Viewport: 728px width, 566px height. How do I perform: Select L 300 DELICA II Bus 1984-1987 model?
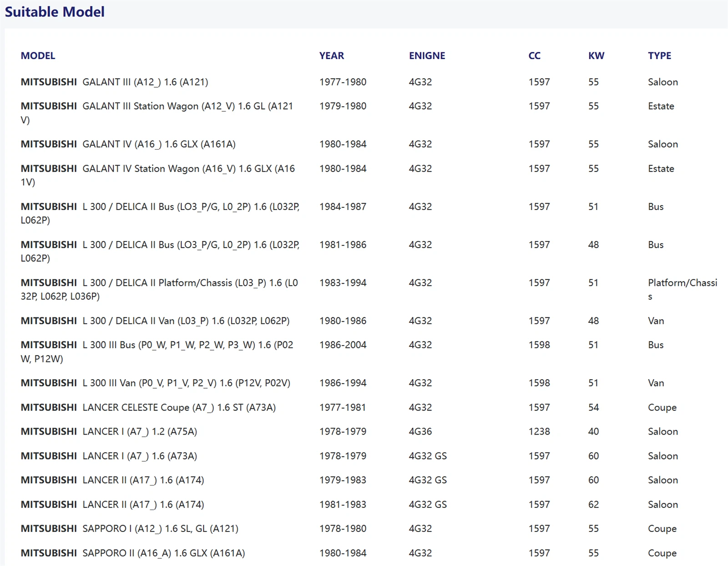click(160, 213)
